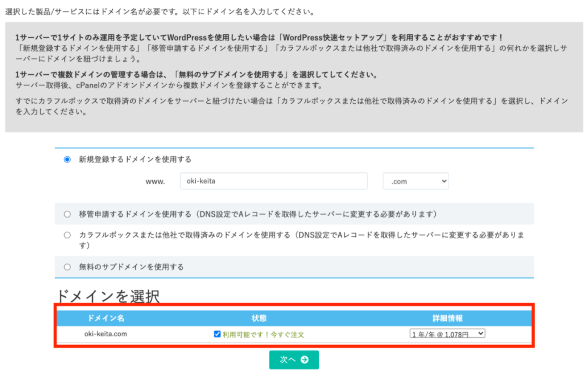588x374 pixels.
Task: Select the 新規登録するドメインを使用する radio button
Action: point(67,159)
